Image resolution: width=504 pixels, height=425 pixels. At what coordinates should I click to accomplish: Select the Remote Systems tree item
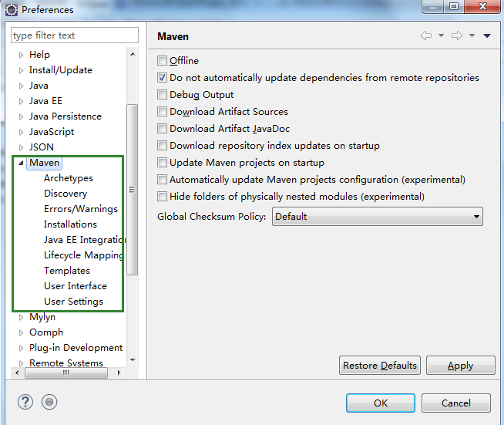pyautogui.click(x=66, y=363)
